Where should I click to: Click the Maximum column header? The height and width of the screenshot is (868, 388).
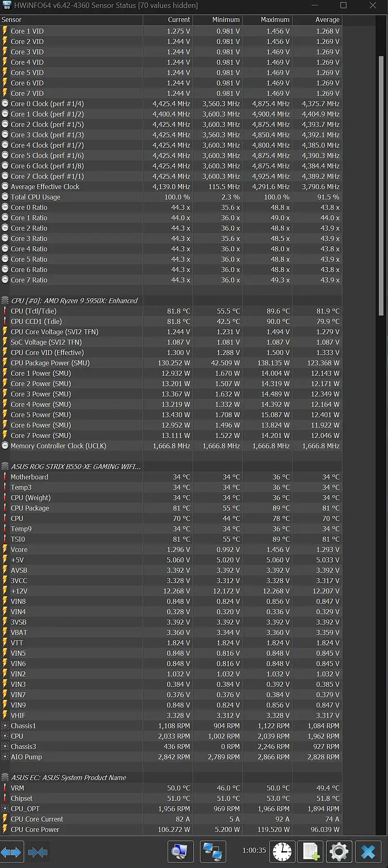click(x=267, y=20)
